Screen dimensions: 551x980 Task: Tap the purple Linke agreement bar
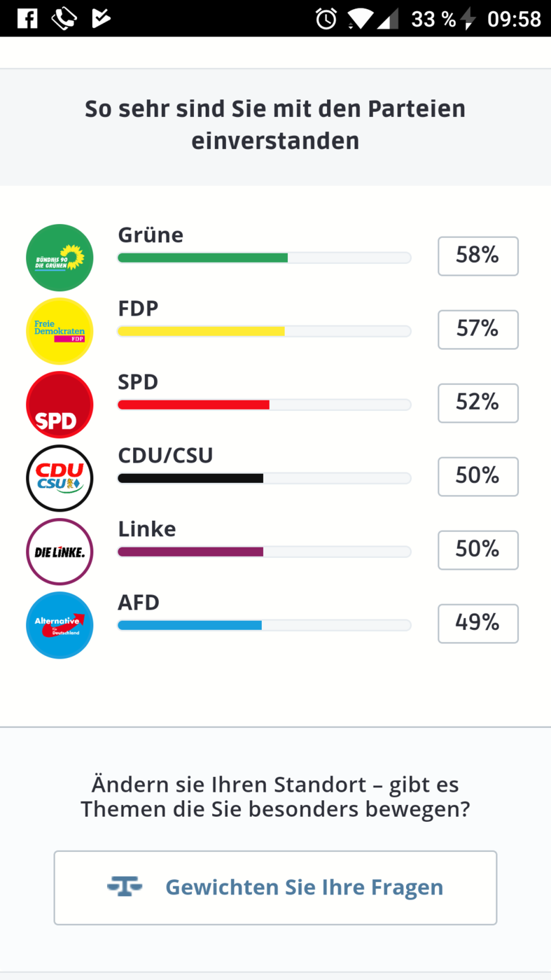[264, 552]
